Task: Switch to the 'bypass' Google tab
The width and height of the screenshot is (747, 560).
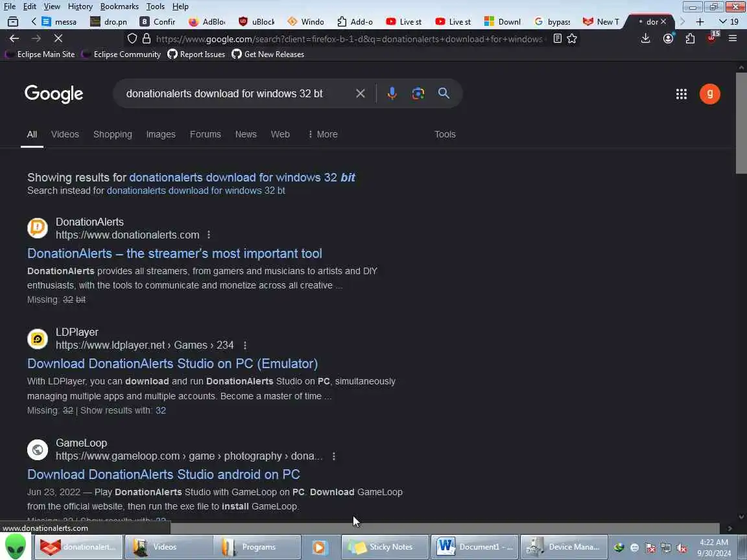Action: click(x=552, y=21)
